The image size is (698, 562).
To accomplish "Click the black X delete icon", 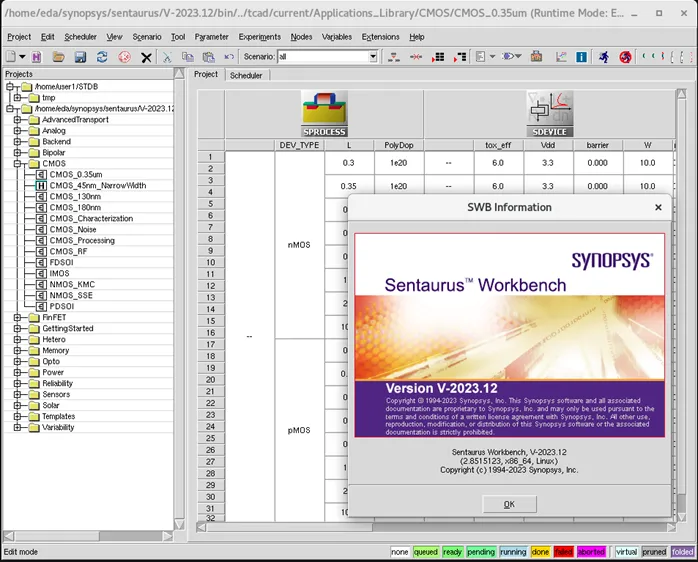I will pyautogui.click(x=146, y=57).
